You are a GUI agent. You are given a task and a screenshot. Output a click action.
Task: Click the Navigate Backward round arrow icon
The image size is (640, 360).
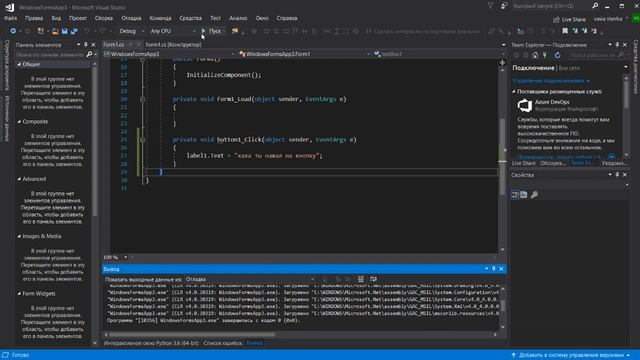(13, 31)
